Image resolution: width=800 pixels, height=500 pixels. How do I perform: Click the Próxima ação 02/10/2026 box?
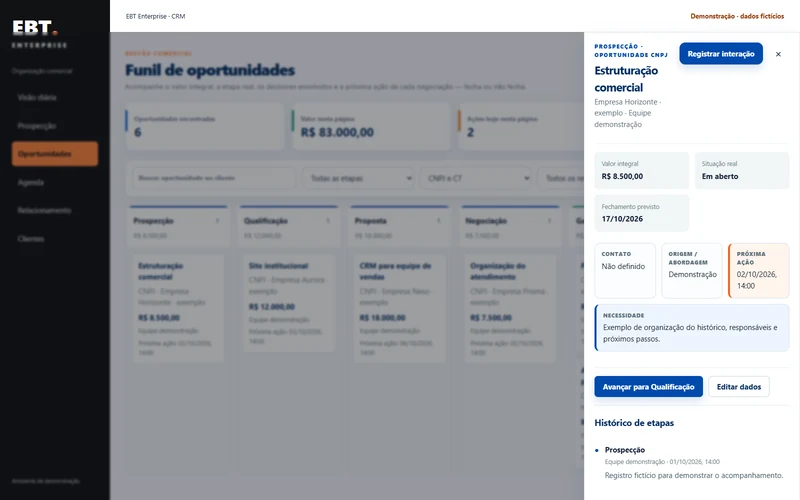759,270
